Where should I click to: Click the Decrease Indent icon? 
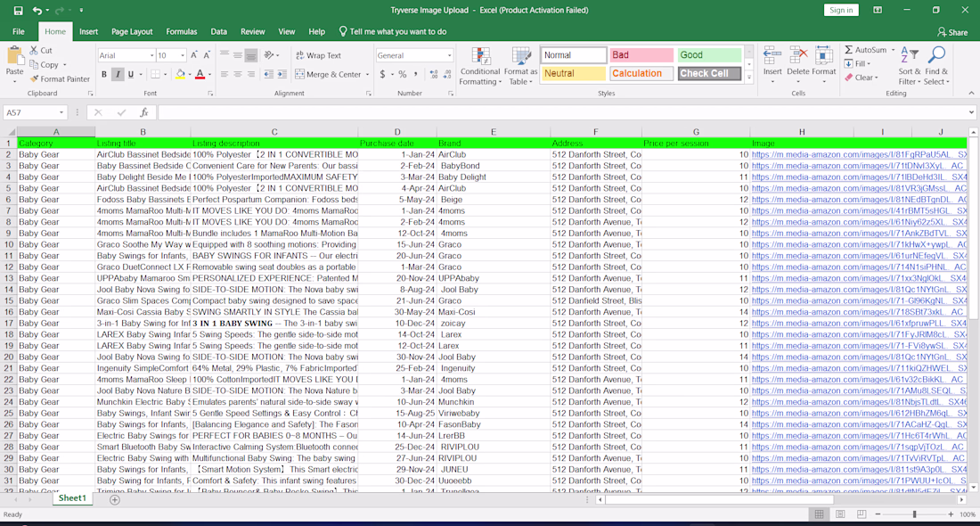click(x=269, y=74)
